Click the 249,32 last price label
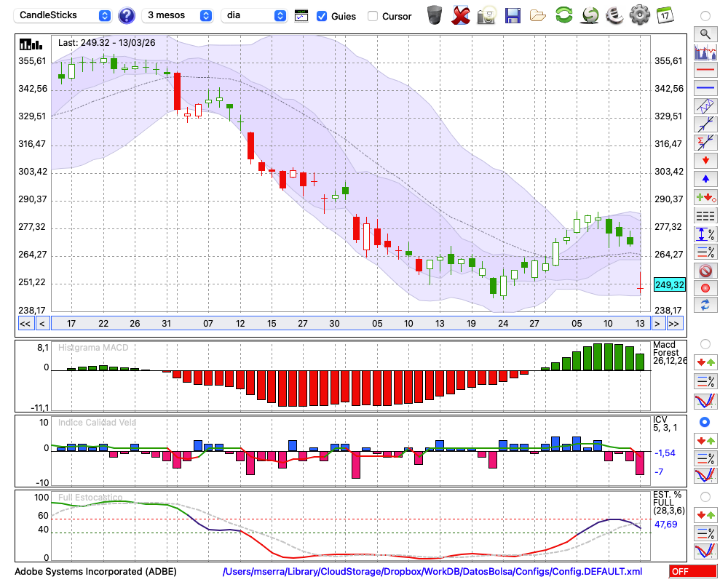The width and height of the screenshot is (728, 582). (x=669, y=284)
